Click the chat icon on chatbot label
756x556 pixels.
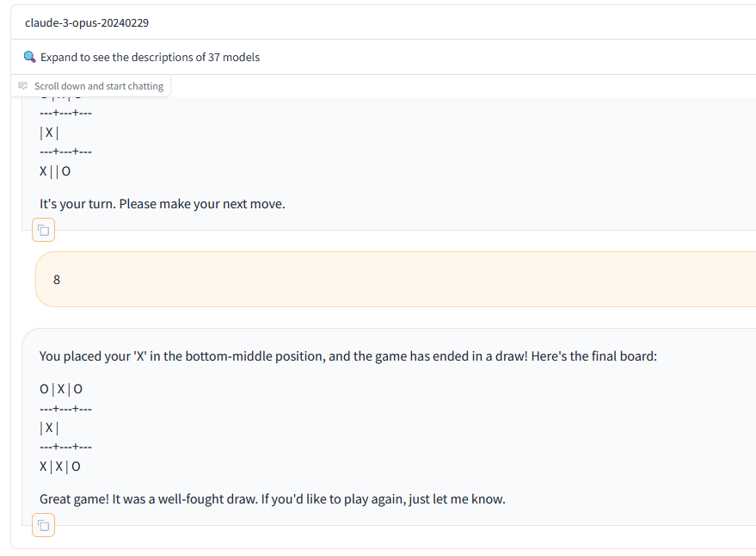(22, 86)
